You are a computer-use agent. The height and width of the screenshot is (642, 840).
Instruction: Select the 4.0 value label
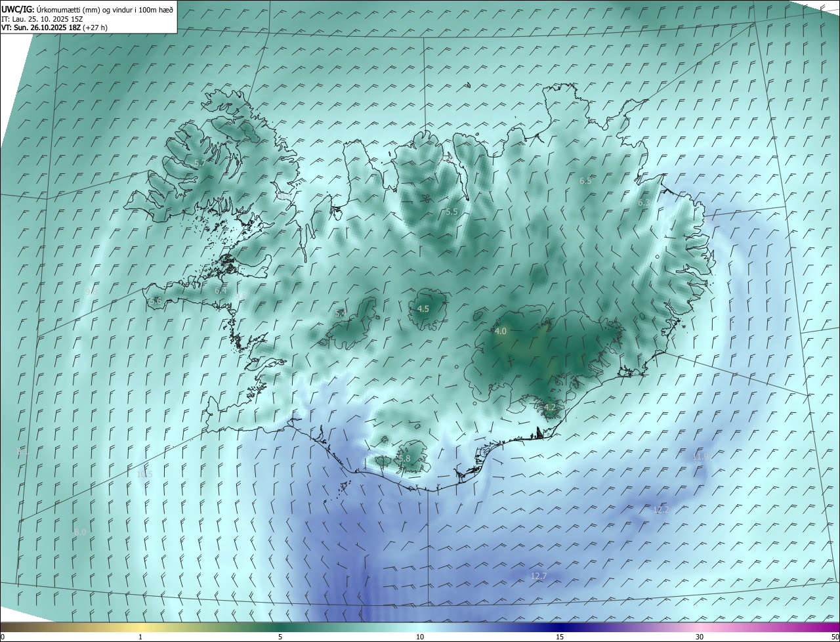[x=501, y=332]
